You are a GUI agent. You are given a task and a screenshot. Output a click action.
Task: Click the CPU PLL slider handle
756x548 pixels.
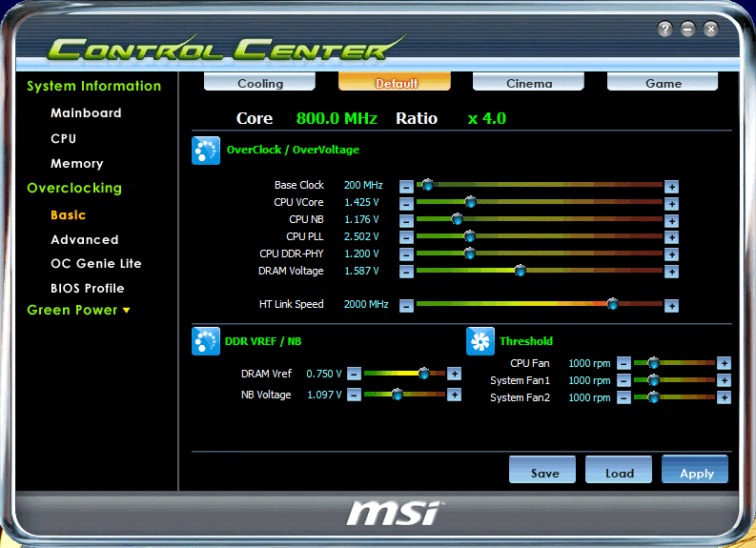coord(469,236)
